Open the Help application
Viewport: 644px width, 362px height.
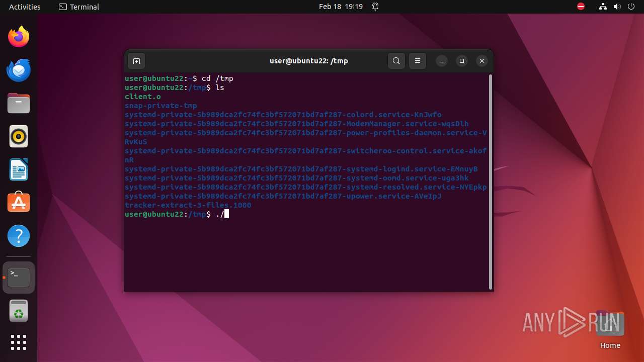[x=19, y=236]
